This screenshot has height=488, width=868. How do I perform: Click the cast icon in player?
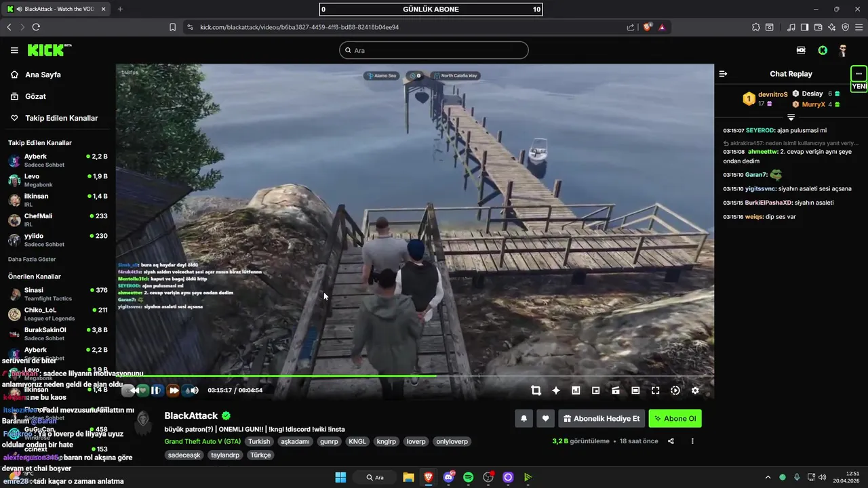point(616,390)
